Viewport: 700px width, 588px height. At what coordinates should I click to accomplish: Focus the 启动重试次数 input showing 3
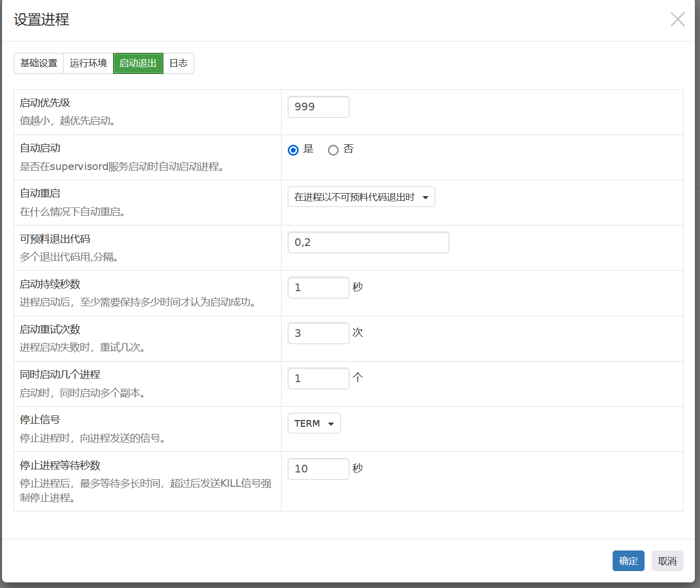tap(319, 333)
